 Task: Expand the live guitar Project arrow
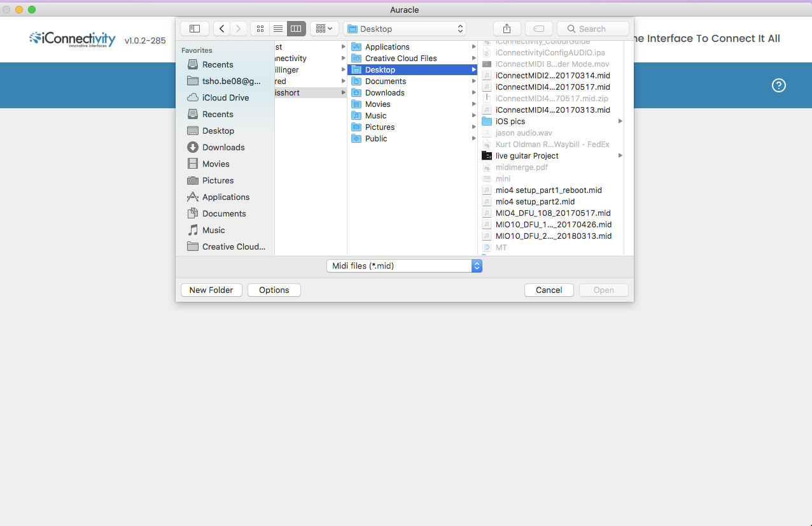(620, 155)
